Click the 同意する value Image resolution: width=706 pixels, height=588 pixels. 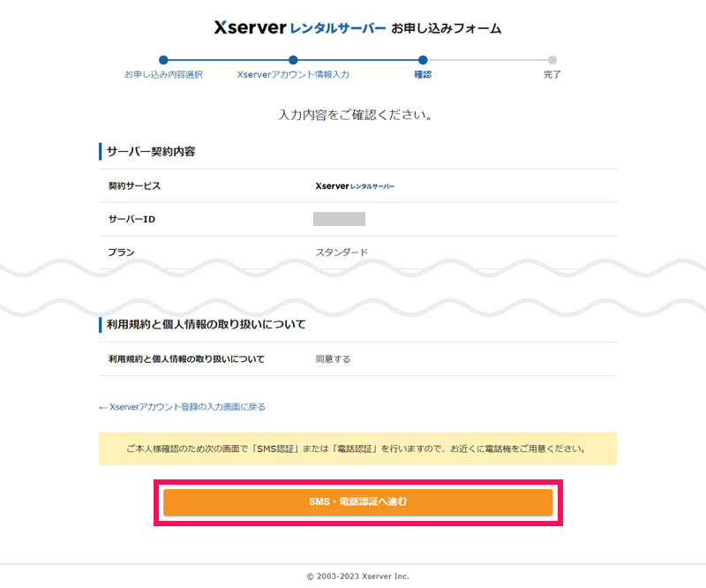click(x=333, y=359)
